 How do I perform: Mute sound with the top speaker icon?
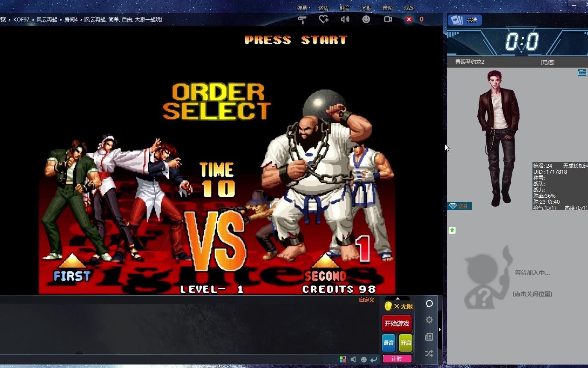[345, 19]
